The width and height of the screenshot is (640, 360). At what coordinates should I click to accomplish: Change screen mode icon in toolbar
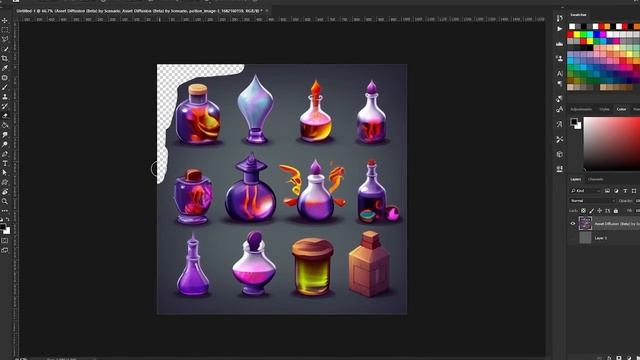pos(5,250)
